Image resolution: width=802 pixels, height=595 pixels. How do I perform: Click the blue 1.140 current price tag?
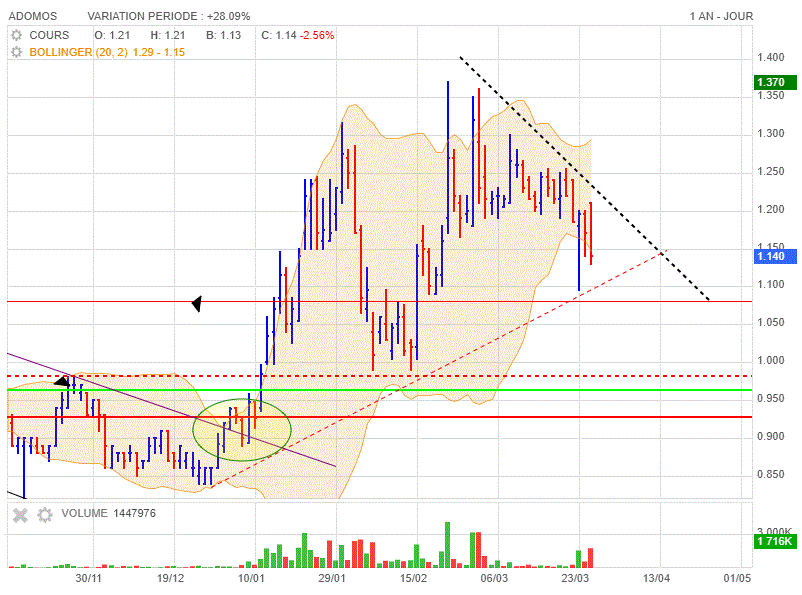coord(775,256)
